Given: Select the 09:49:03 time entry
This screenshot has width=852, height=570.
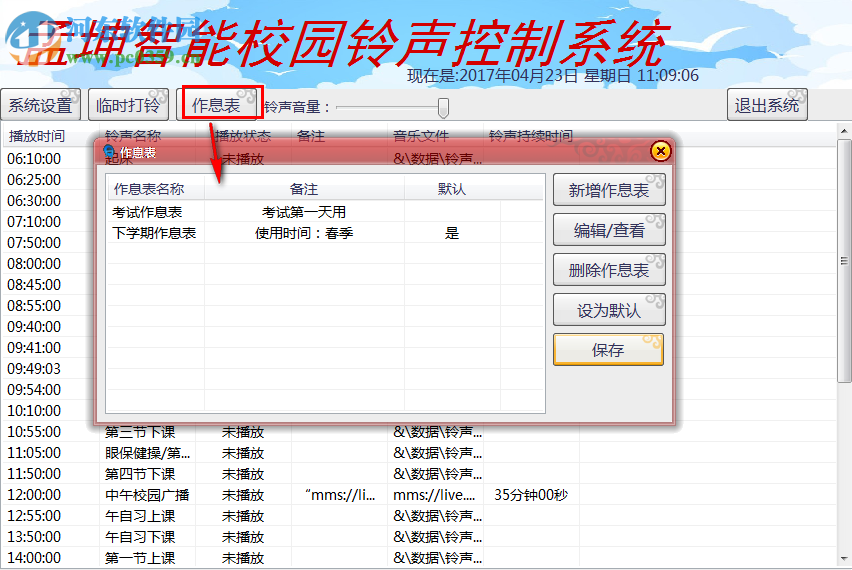Looking at the screenshot, I should pyautogui.click(x=34, y=369).
